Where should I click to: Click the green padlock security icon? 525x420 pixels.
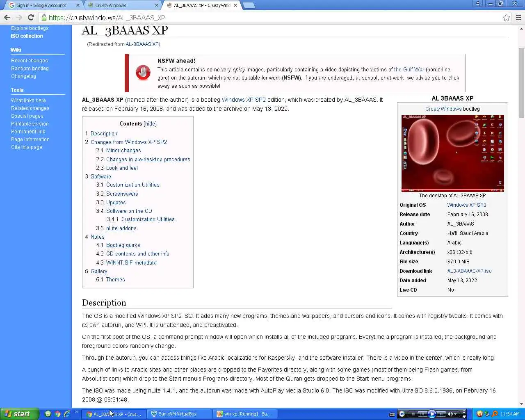pyautogui.click(x=44, y=18)
